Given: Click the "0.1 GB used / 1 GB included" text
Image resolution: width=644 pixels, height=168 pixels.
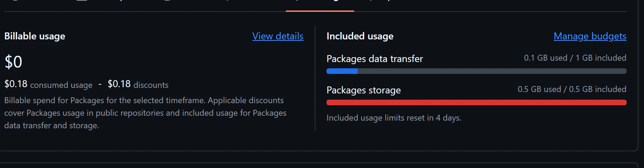Looking at the screenshot, I should (x=575, y=58).
